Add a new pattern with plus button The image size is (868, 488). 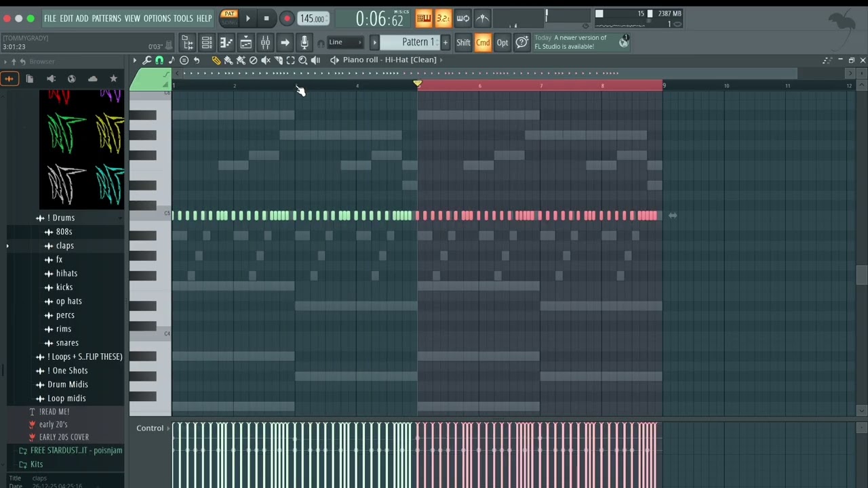click(446, 43)
